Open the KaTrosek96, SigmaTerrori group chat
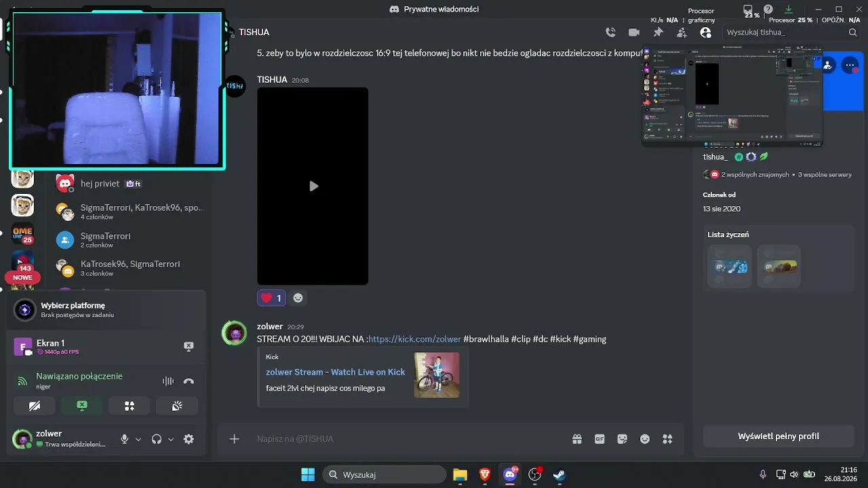The height and width of the screenshot is (488, 868). 130,268
